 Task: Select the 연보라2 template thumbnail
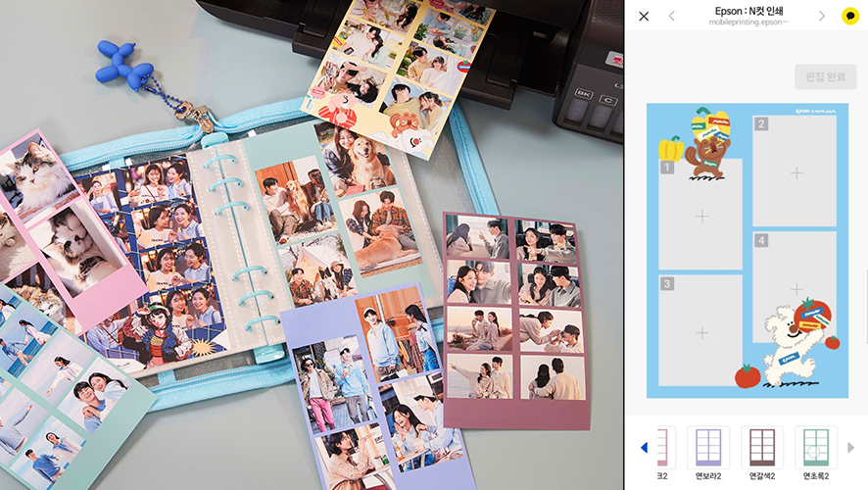coord(708,447)
